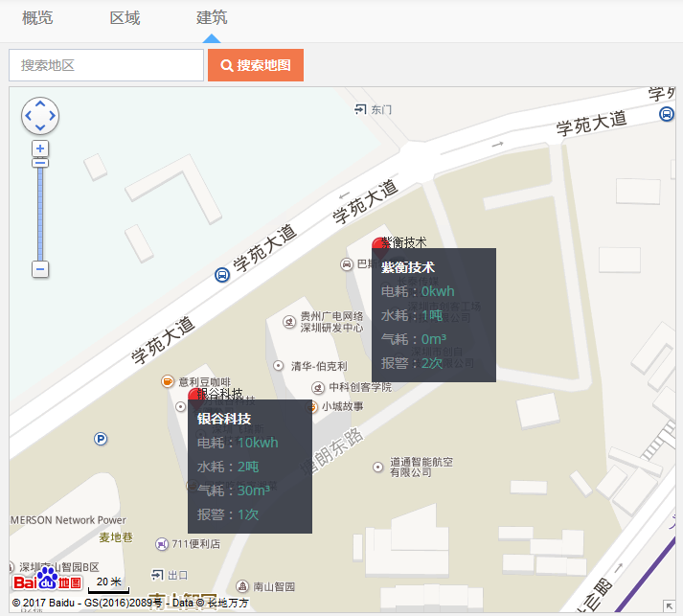683x616 pixels.
Task: Click 报警：1次 in 银谷科技 popup
Action: coord(228,514)
